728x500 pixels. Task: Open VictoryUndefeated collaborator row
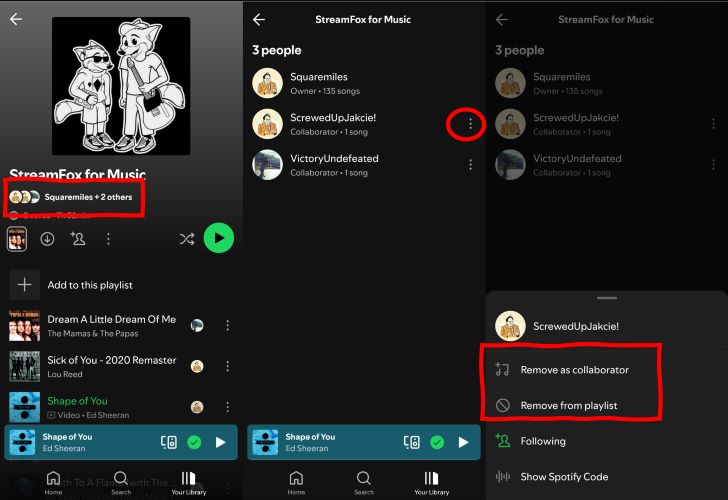[362, 165]
